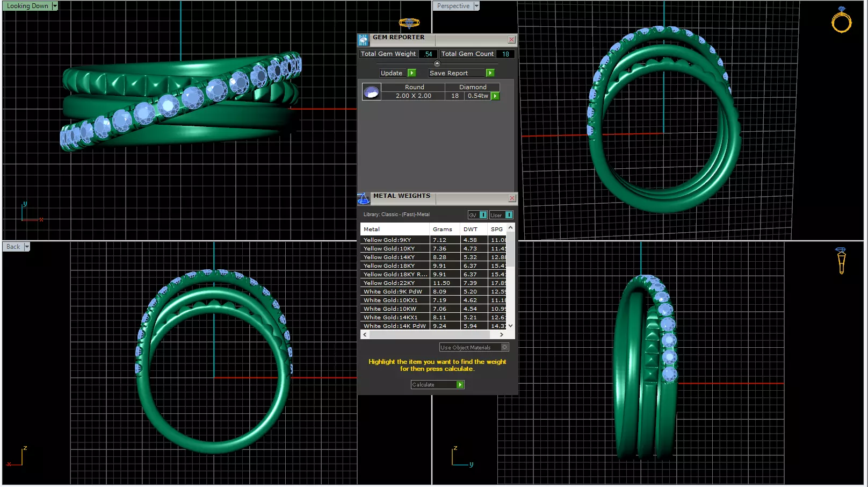This screenshot has height=487, width=868.
Task: Click the Library: Classic - (Fast)-Metal label
Action: click(396, 214)
